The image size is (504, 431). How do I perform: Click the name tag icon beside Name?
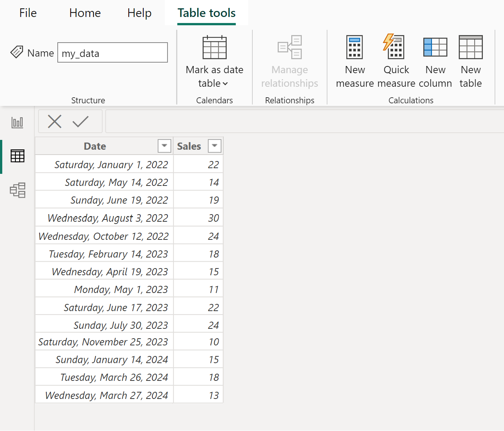coord(17,52)
